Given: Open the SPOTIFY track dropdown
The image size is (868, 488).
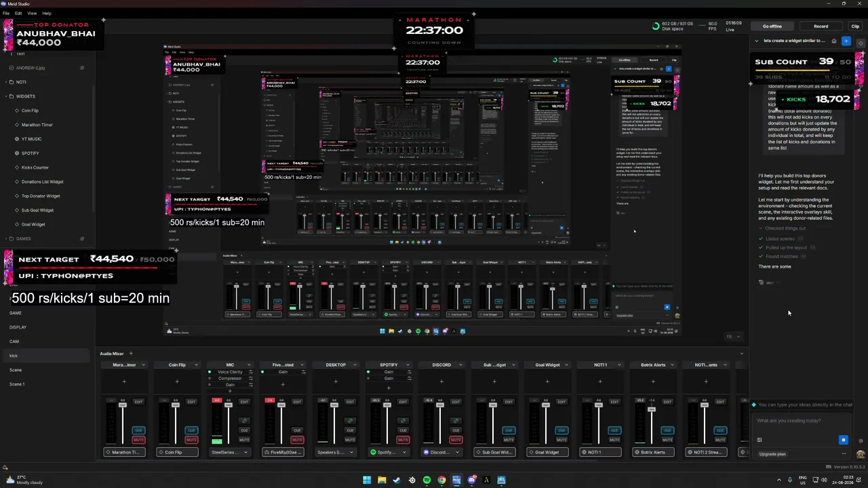Looking at the screenshot, I should point(408,365).
